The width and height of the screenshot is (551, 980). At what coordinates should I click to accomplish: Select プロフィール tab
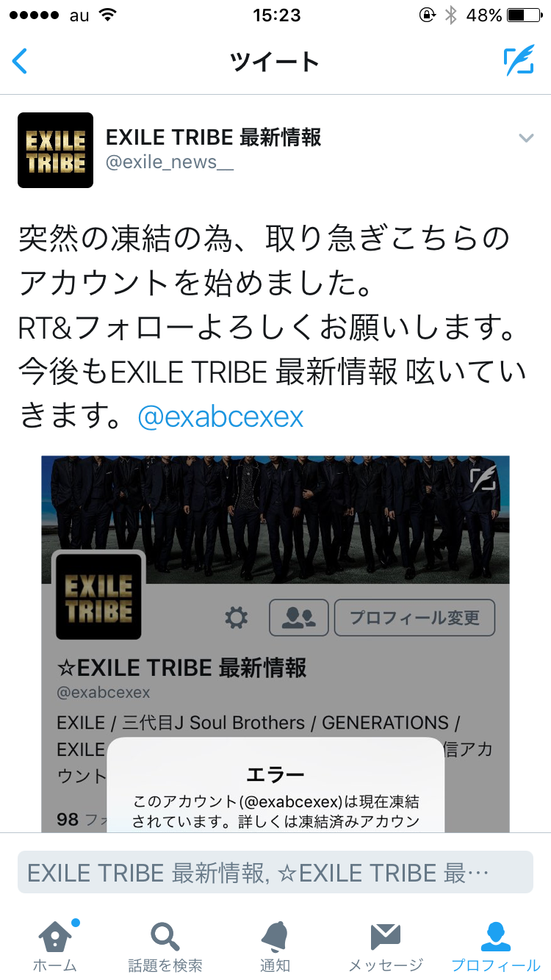[496, 945]
